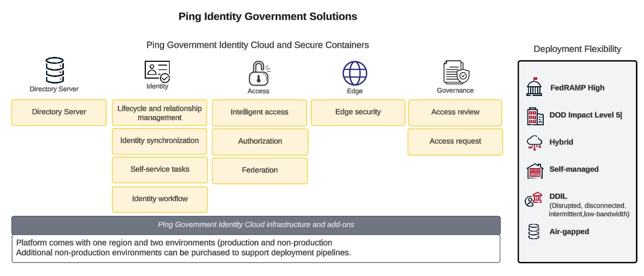Click the Self-managed house icon
This screenshot has height=276, width=644.
click(534, 170)
